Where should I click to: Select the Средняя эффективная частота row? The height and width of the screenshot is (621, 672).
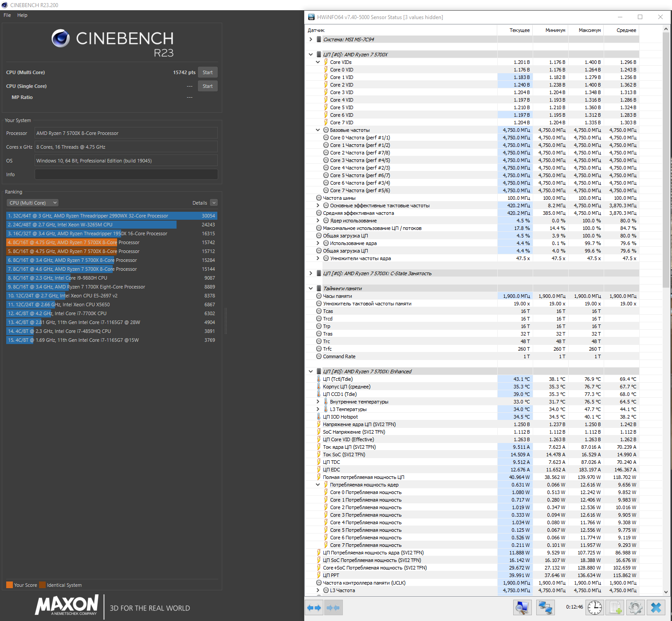[472, 213]
